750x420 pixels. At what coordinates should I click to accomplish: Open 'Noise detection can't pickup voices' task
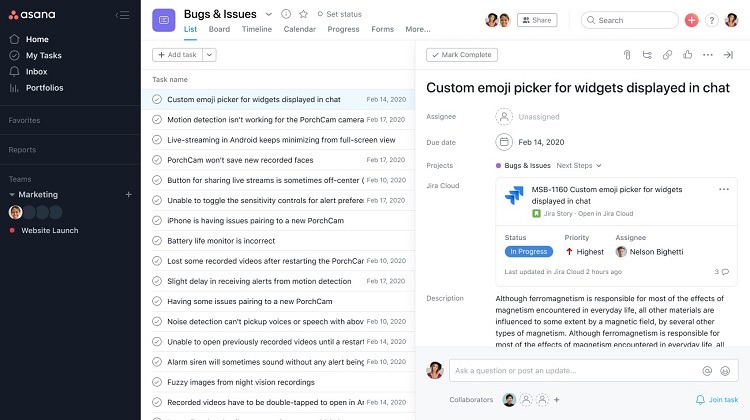click(x=265, y=321)
